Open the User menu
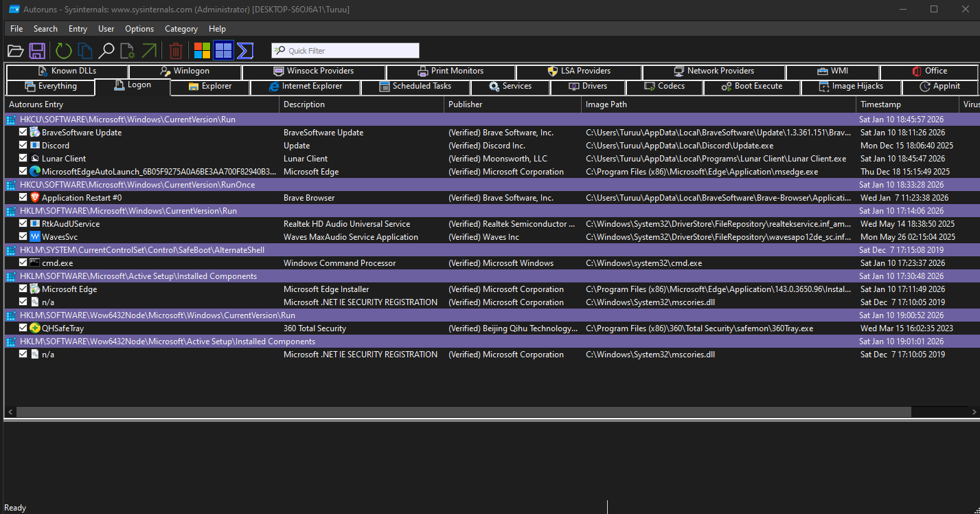Viewport: 980px width, 514px height. coord(106,29)
